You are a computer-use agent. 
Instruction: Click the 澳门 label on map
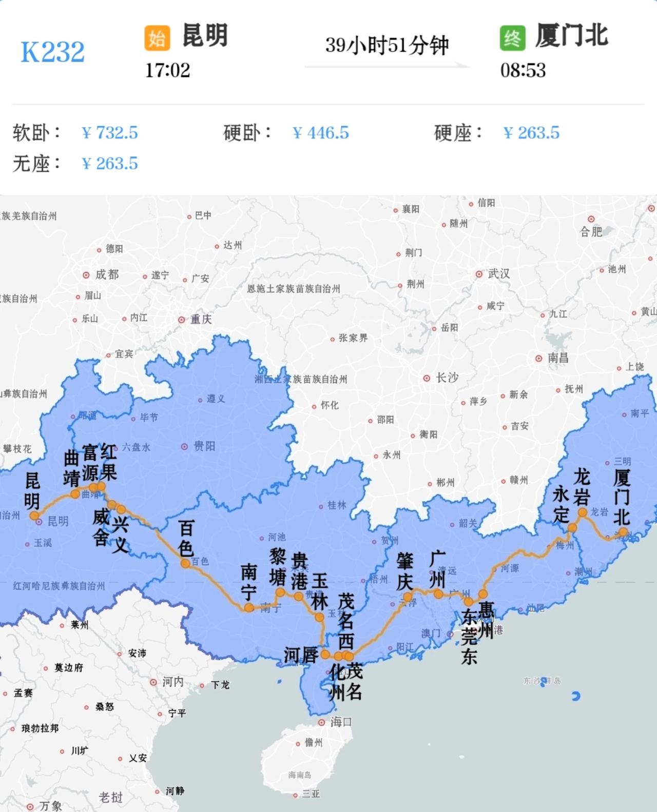pos(431,633)
